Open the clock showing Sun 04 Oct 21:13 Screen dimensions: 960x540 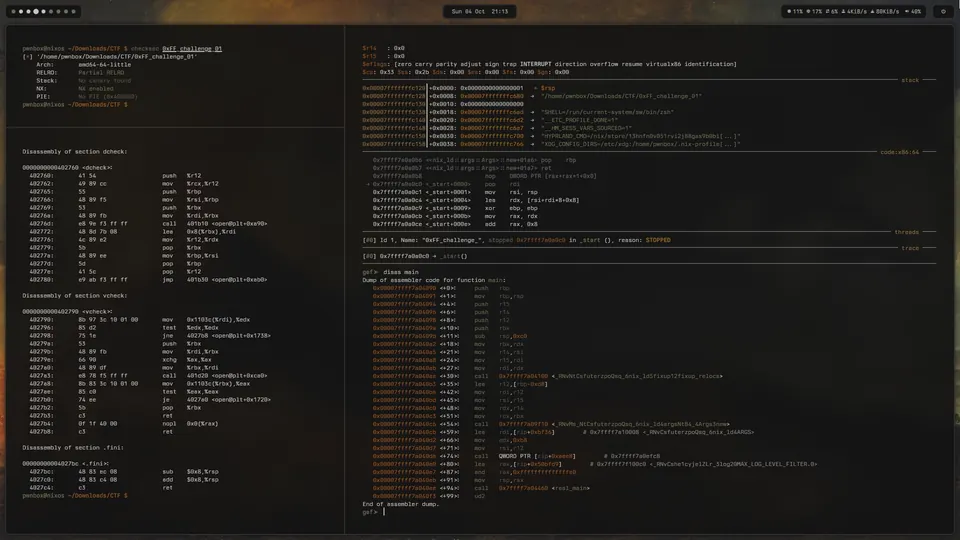click(x=479, y=12)
